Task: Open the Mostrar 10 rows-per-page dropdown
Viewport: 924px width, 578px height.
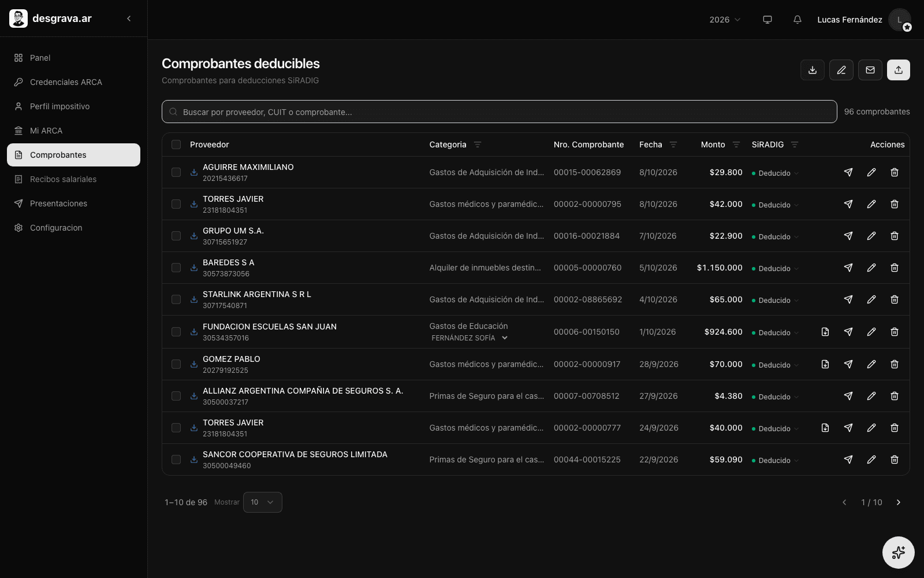Action: (x=263, y=502)
